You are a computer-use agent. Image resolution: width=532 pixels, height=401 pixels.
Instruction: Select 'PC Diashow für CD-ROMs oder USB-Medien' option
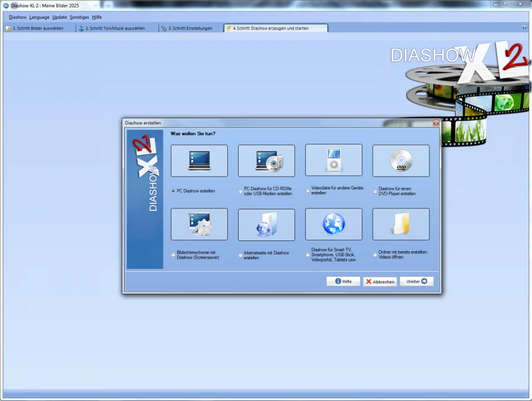240,192
